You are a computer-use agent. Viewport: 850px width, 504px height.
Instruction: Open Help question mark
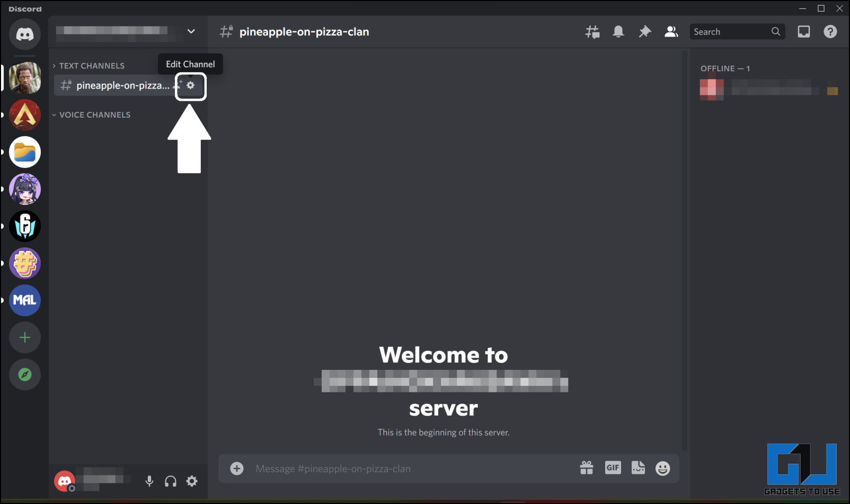tap(830, 32)
